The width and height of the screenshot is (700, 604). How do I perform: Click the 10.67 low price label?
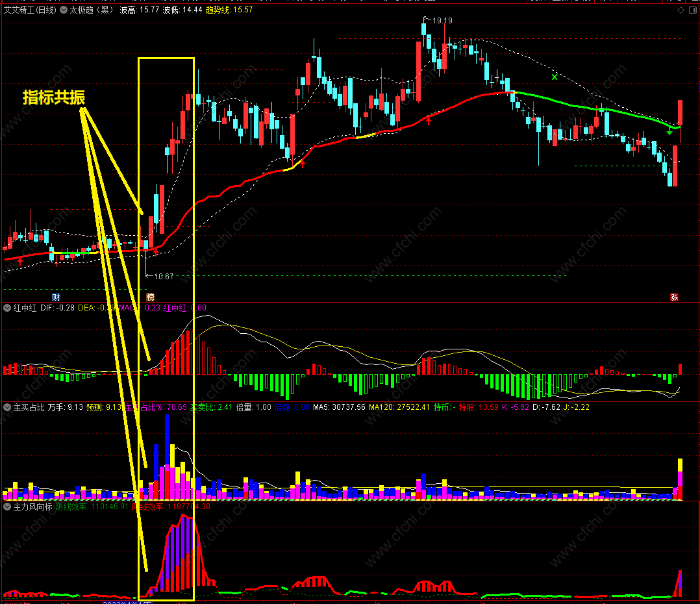click(x=164, y=277)
